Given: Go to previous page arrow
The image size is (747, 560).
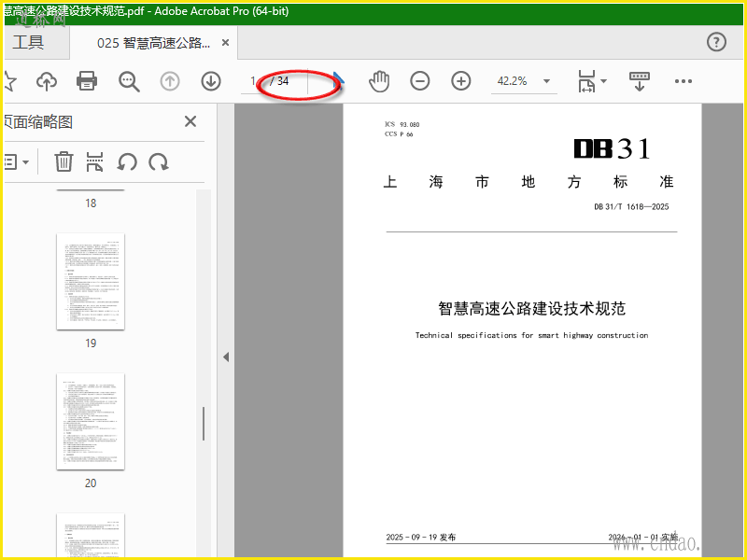Looking at the screenshot, I should pyautogui.click(x=170, y=81).
